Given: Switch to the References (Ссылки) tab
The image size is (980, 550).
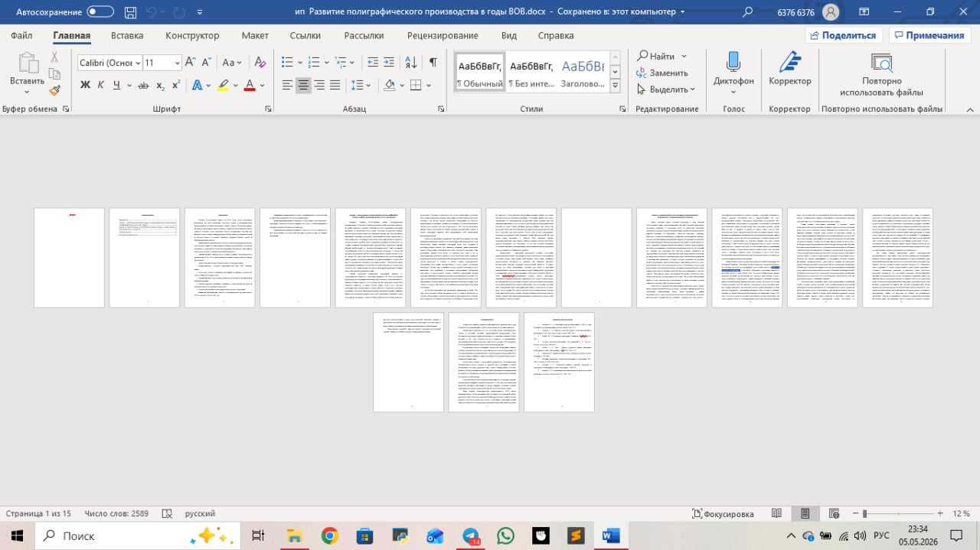Looking at the screenshot, I should tap(305, 35).
